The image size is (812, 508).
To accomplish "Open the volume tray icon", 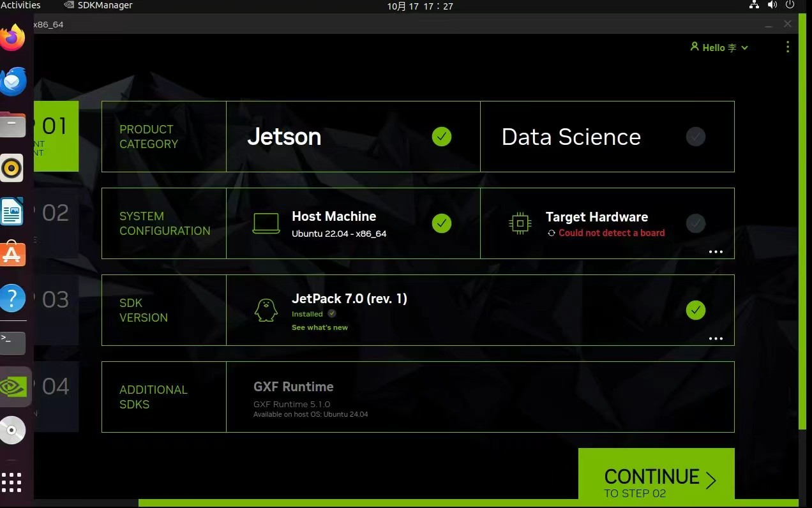I will 772,5.
